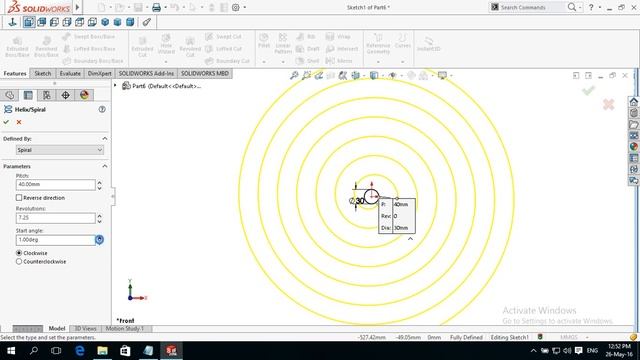Viewport: 640px width, 360px height.
Task: Open View Settings monitor icon
Action: (x=442, y=76)
